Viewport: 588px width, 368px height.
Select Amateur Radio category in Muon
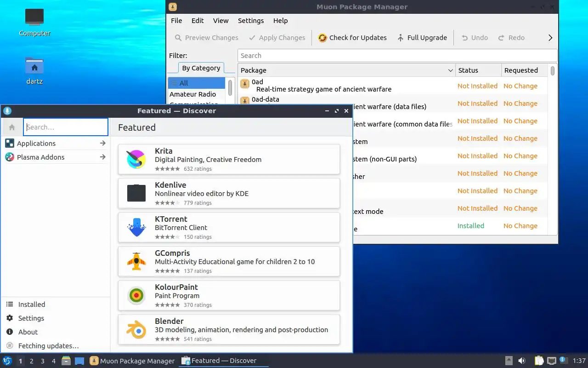pyautogui.click(x=197, y=94)
